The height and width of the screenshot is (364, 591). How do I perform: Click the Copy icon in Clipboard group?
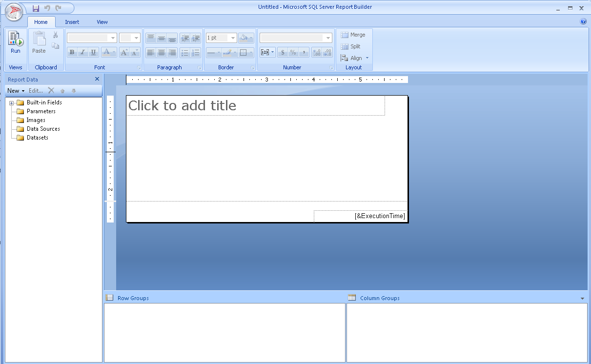(x=55, y=45)
